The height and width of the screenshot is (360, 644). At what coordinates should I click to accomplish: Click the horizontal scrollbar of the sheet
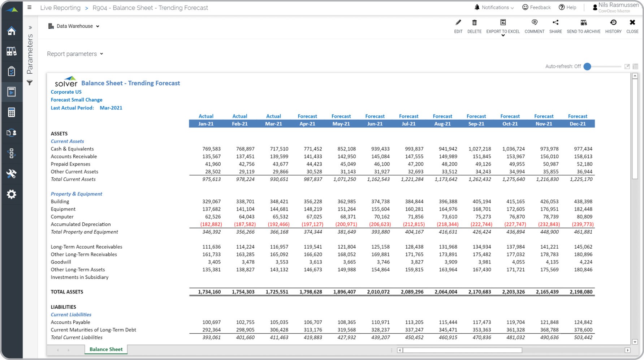(x=462, y=350)
